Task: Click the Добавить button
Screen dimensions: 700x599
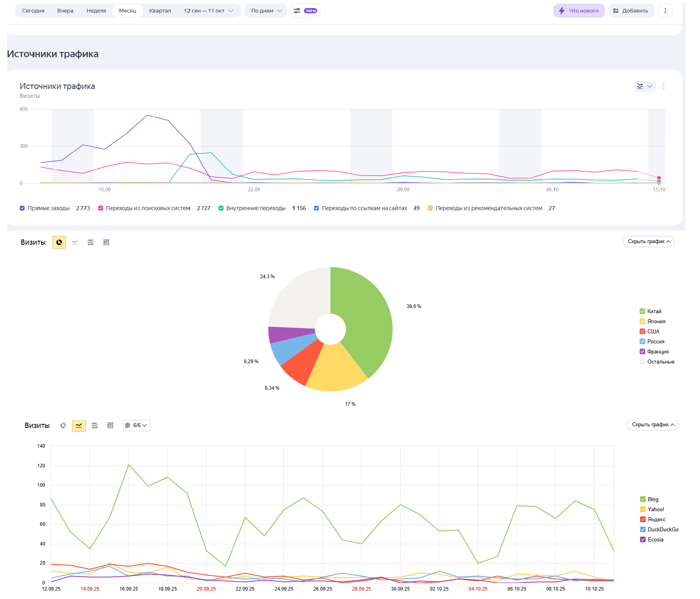Action: click(x=631, y=11)
